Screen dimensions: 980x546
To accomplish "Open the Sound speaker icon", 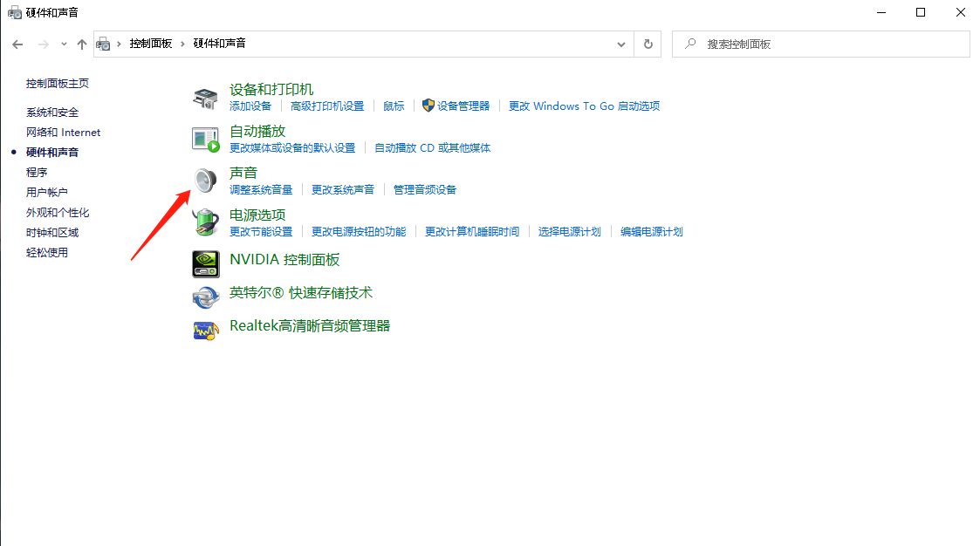I will tap(205, 181).
